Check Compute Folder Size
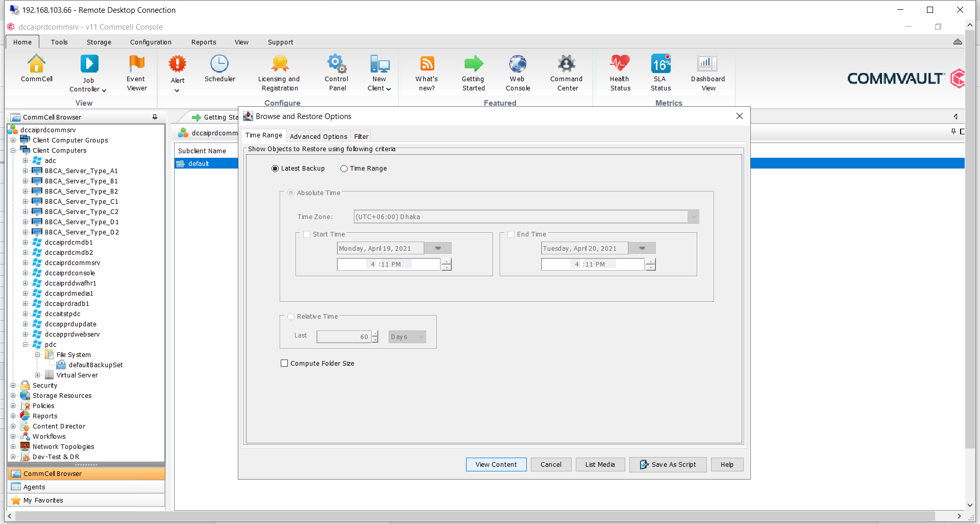 (284, 363)
